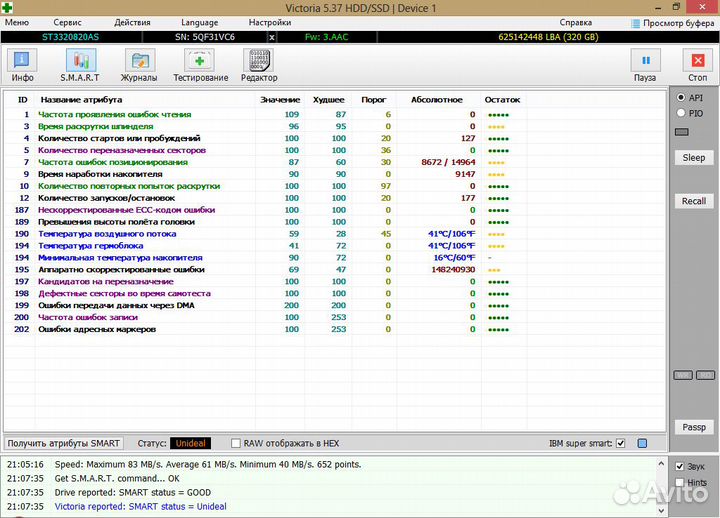Enable RAW отображать в HEX checkbox

236,443
